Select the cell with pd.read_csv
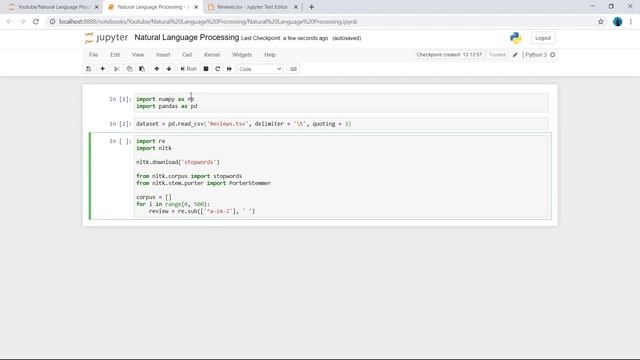The width and height of the screenshot is (640, 360). point(341,124)
